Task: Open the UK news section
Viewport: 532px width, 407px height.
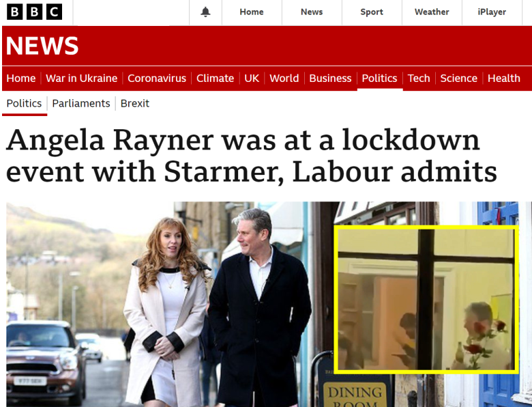Action: (252, 79)
